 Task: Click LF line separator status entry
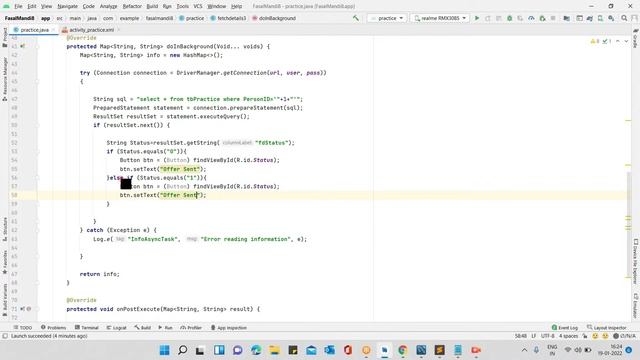pyautogui.click(x=533, y=336)
